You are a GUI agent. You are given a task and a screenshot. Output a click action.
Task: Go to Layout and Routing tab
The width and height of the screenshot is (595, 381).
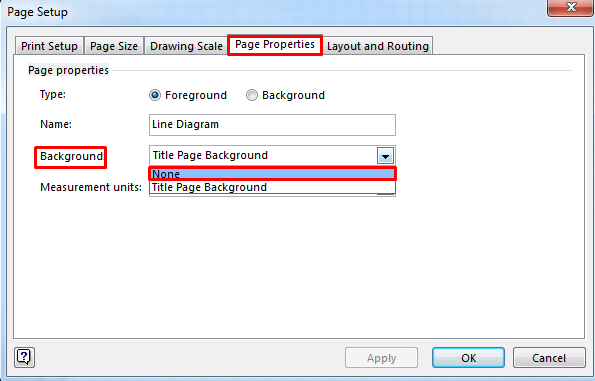[378, 46]
